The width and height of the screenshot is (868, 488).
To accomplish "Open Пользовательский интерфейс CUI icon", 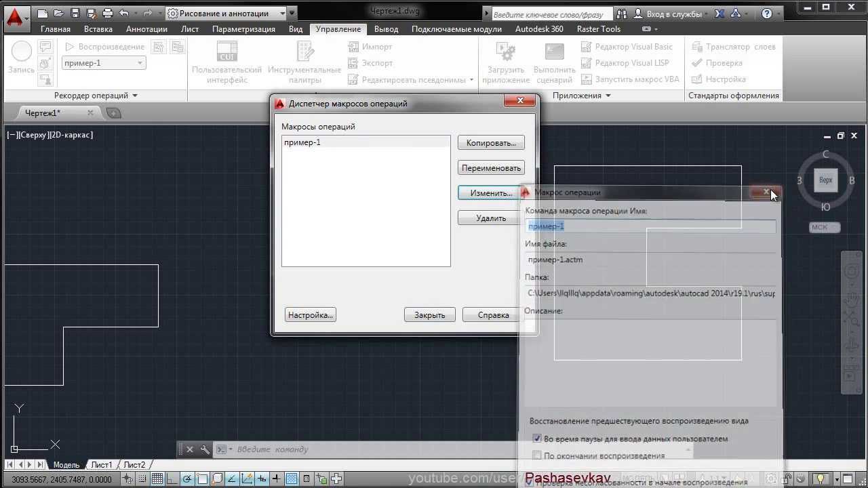I will click(226, 52).
